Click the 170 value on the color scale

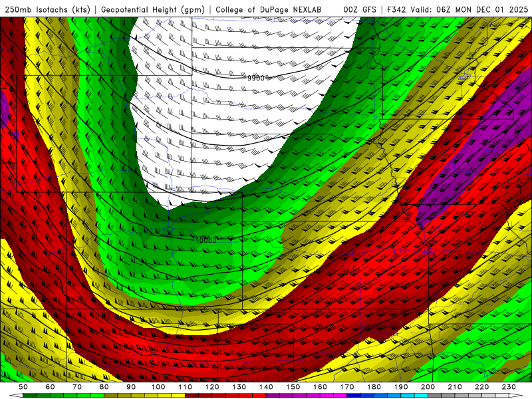coord(347,387)
